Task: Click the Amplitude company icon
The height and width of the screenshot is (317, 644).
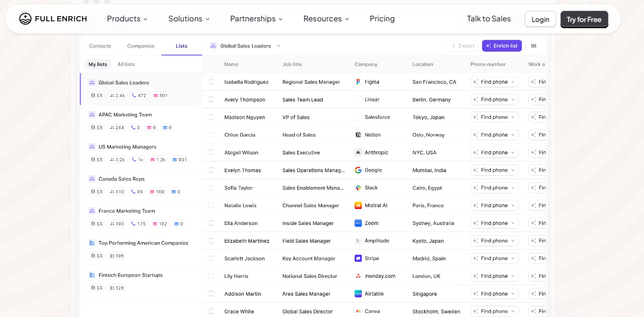Action: pyautogui.click(x=358, y=241)
